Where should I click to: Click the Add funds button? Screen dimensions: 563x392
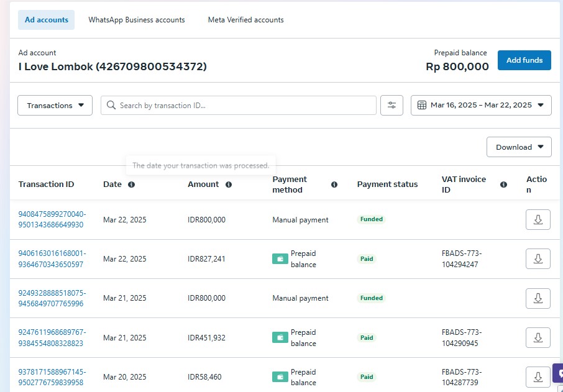click(x=524, y=60)
